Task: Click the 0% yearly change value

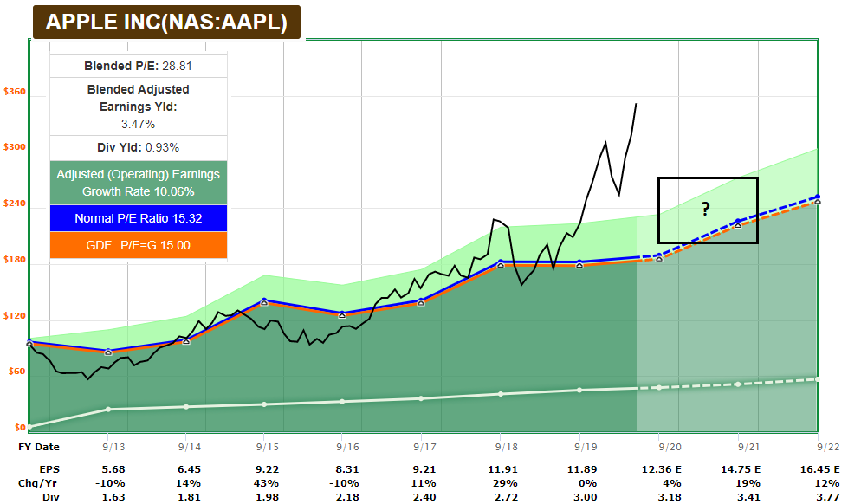Action: 588,483
